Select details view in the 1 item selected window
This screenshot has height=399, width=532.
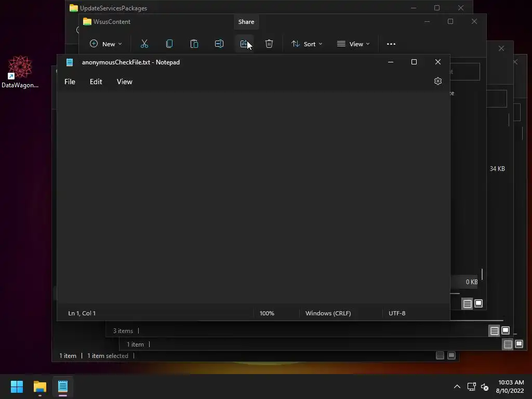(440, 355)
